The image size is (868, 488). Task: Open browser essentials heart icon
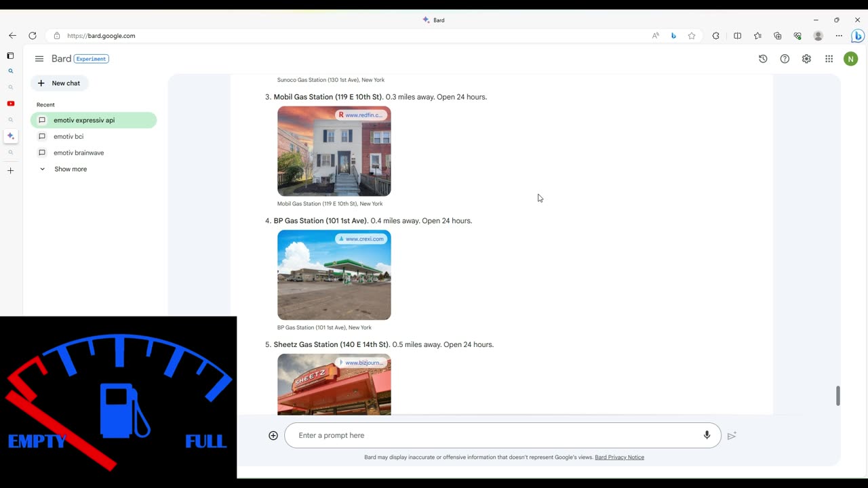click(x=797, y=35)
